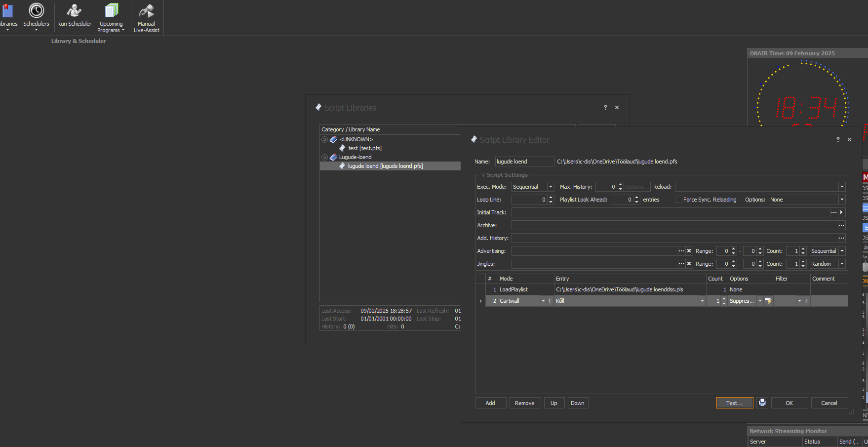Expand the Jingles Random order dropdown
Viewport: 868px width, 447px height.
[842, 264]
